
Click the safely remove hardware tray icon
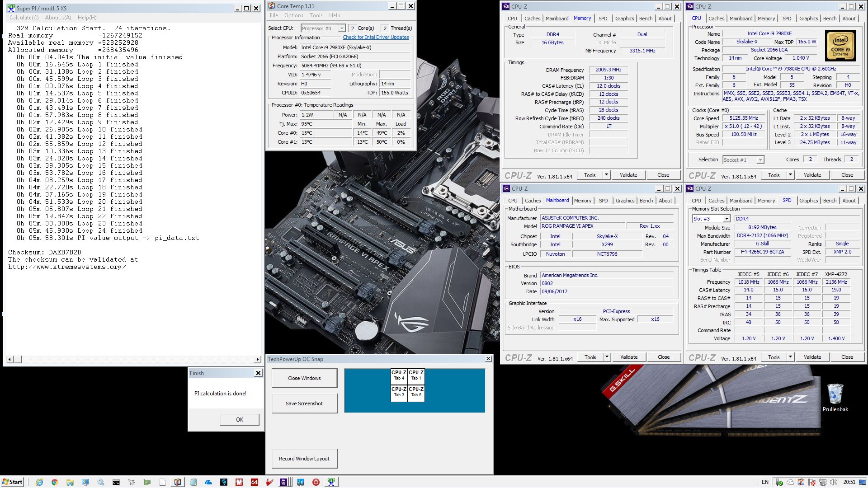click(779, 482)
